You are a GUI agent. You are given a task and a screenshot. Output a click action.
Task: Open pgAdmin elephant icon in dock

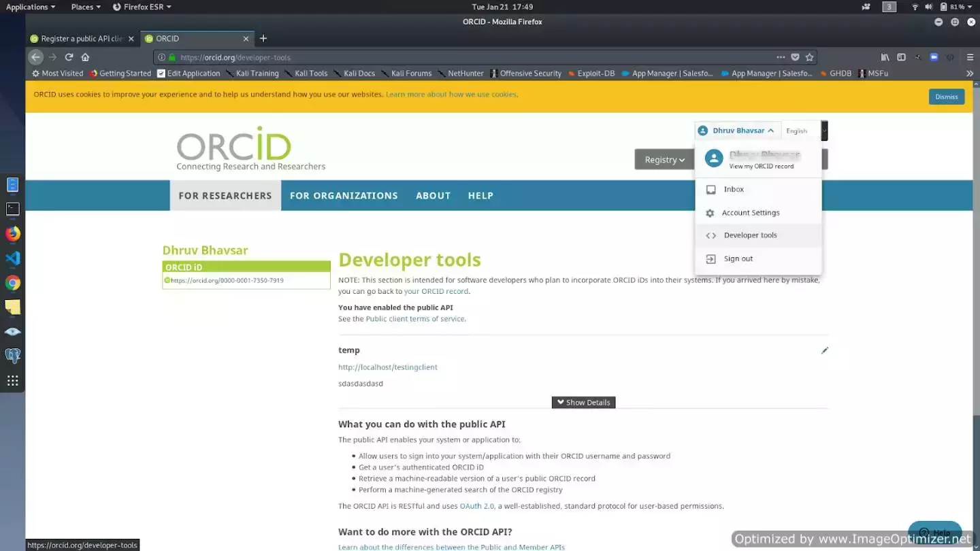12,356
